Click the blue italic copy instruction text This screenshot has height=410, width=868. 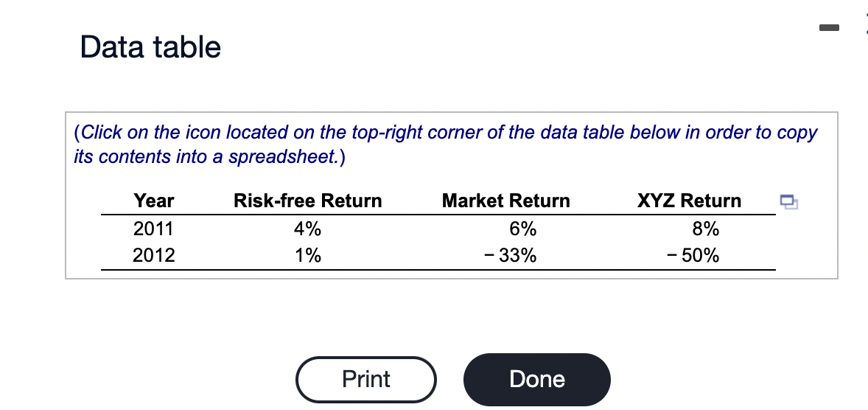point(446,145)
